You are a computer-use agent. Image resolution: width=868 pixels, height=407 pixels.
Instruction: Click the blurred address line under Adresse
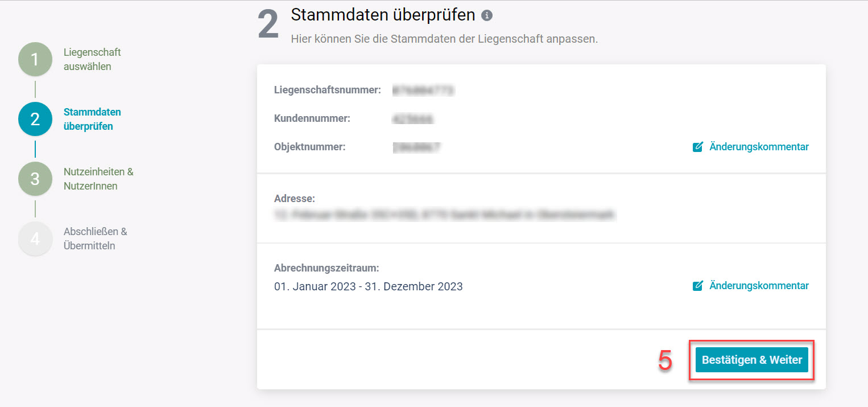[445, 215]
